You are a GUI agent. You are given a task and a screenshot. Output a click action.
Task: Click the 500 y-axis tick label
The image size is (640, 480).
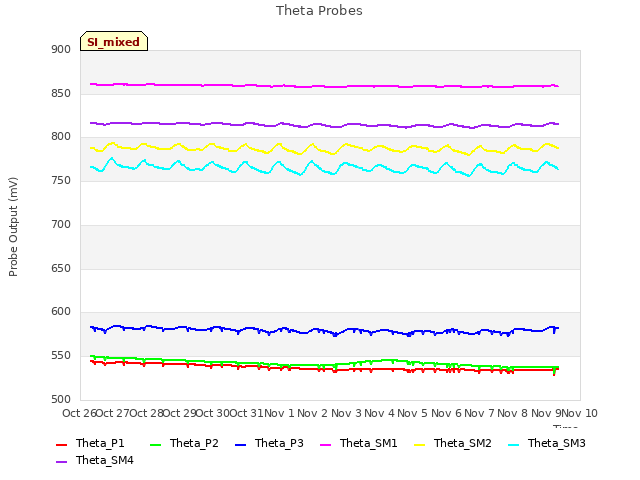(x=61, y=400)
